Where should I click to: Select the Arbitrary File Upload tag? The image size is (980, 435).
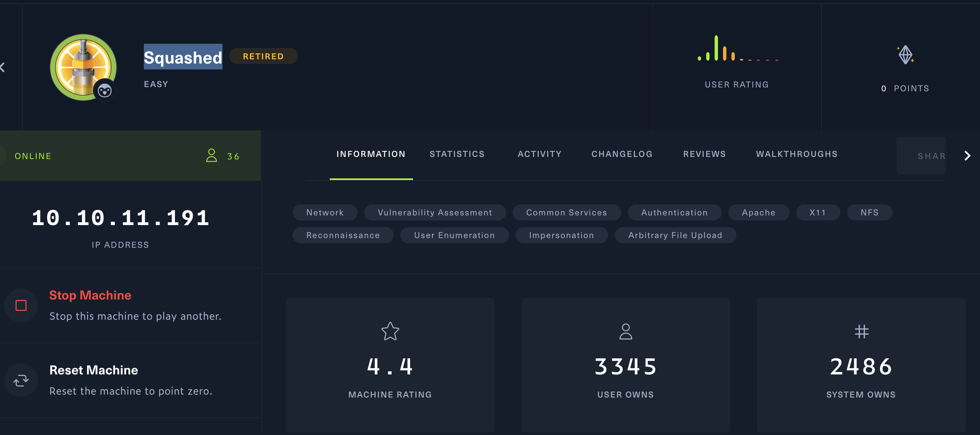675,235
